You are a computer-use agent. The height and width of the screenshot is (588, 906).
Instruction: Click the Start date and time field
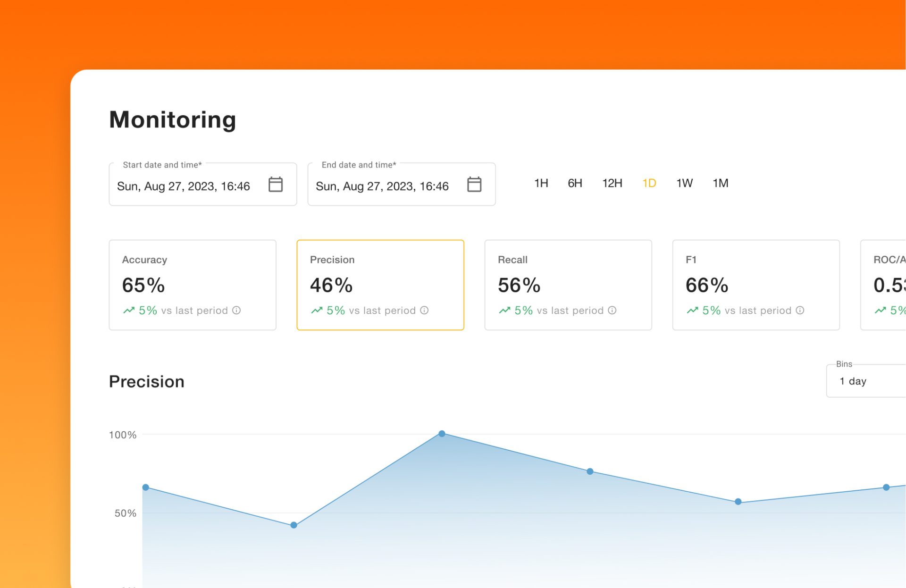coord(203,185)
